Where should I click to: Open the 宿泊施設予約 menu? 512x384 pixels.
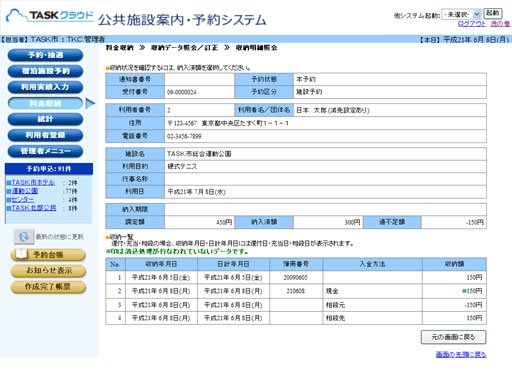(x=45, y=71)
